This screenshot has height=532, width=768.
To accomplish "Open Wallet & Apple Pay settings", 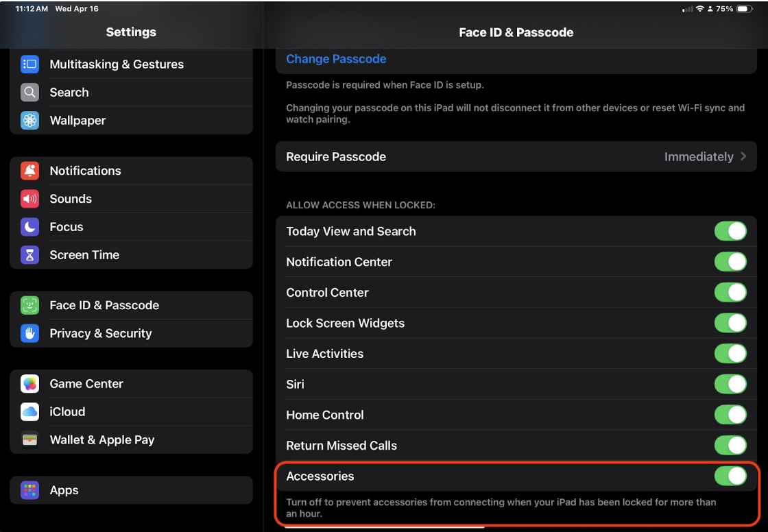I will [131, 440].
